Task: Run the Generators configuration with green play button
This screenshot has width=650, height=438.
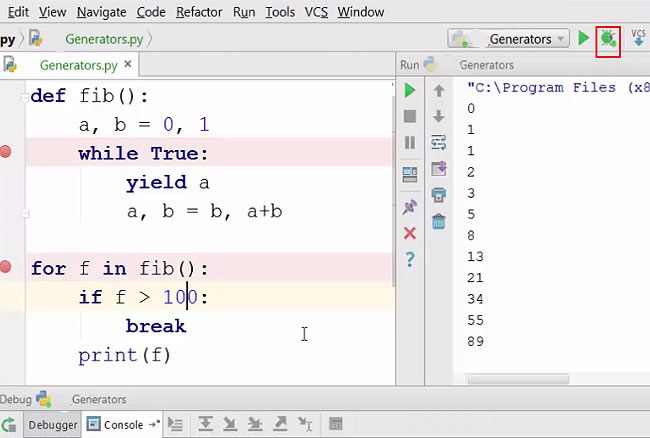Action: [583, 38]
